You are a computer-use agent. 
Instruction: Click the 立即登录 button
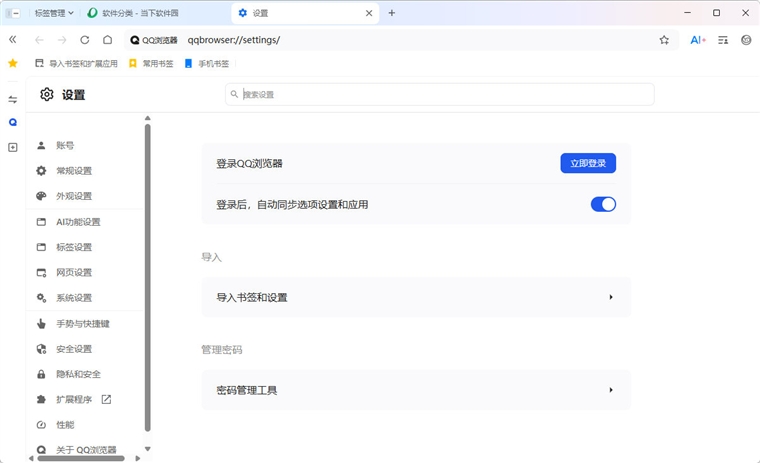point(588,163)
